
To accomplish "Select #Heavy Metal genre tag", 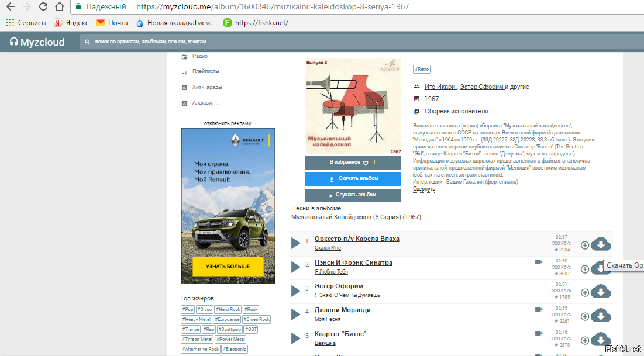I will [x=197, y=319].
